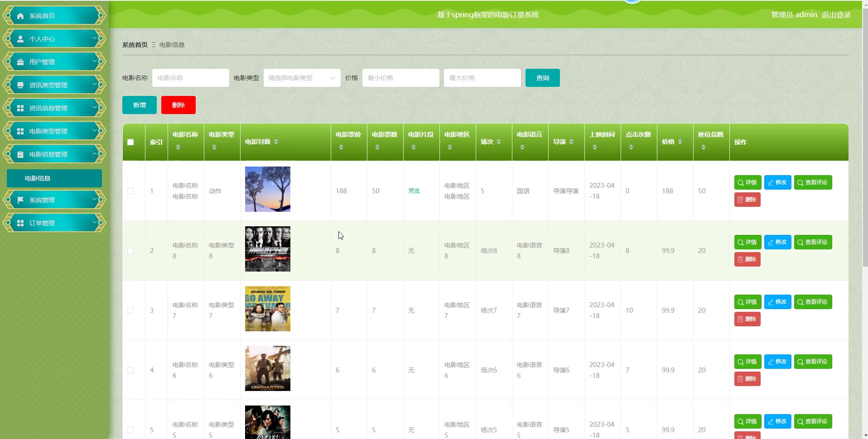Click 预览 link in row 1
The height and width of the screenshot is (439, 868).
click(414, 191)
